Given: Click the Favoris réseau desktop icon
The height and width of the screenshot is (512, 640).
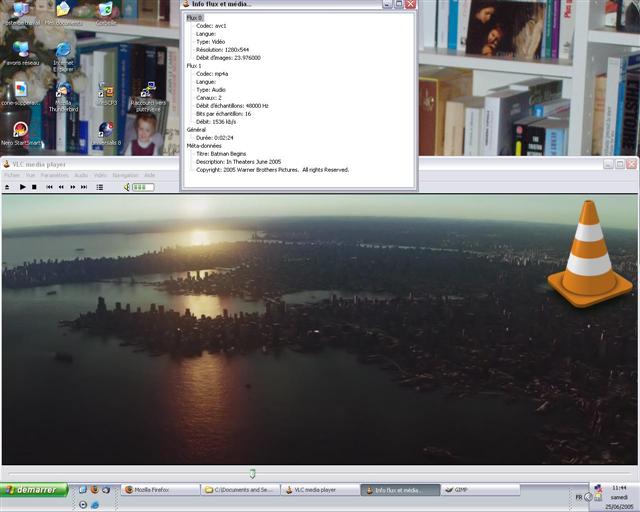Looking at the screenshot, I should (x=22, y=53).
